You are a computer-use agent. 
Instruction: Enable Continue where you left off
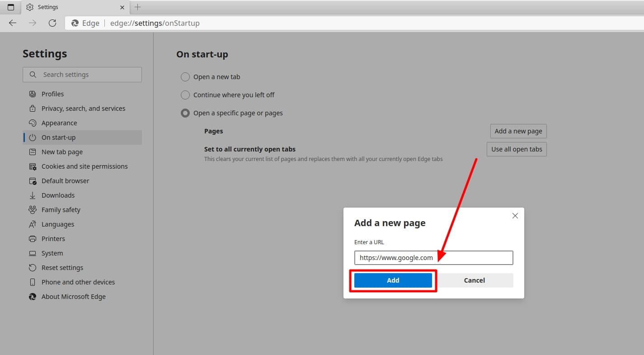tap(185, 95)
